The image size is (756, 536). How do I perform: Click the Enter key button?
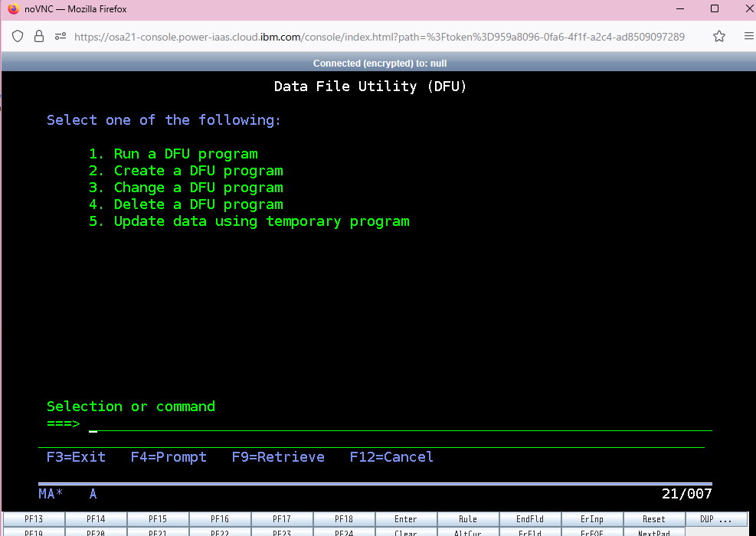406,519
